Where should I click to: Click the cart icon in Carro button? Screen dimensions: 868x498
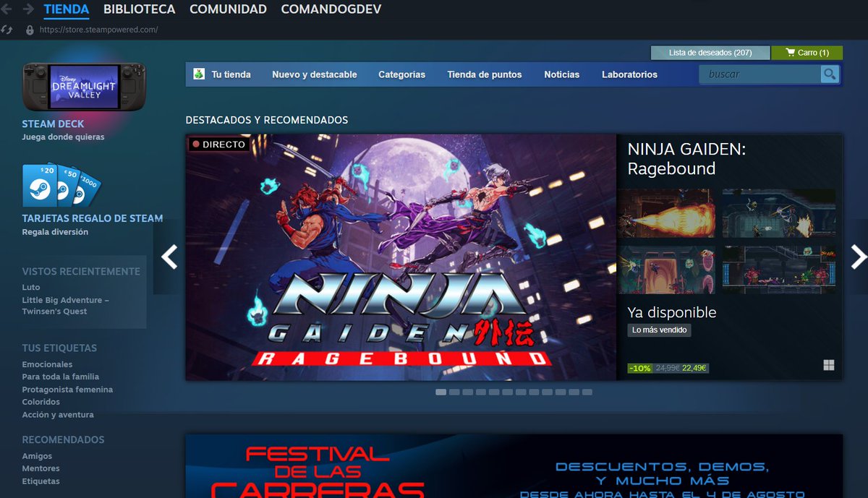coord(790,53)
